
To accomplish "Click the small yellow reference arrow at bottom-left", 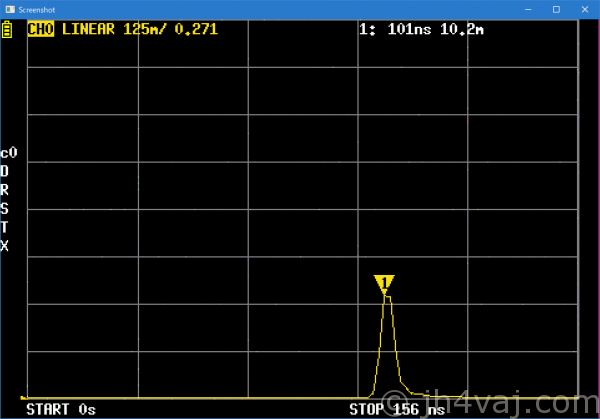I will pyautogui.click(x=24, y=397).
